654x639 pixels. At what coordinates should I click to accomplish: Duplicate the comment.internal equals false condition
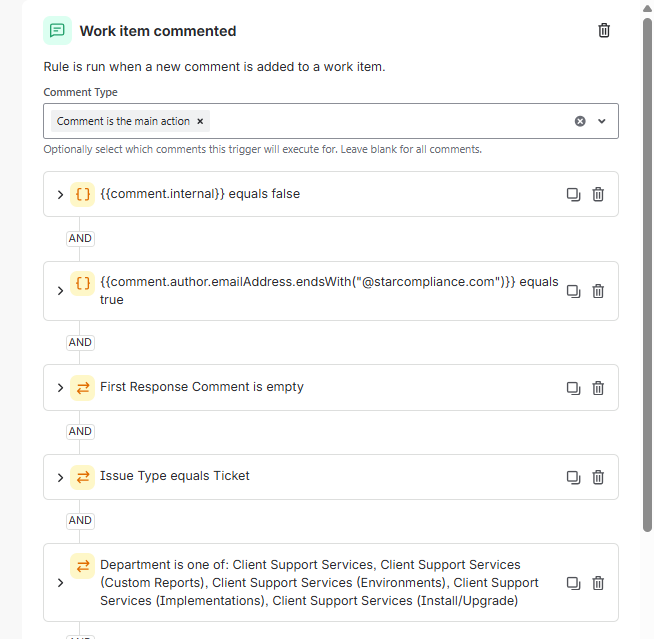(x=573, y=194)
